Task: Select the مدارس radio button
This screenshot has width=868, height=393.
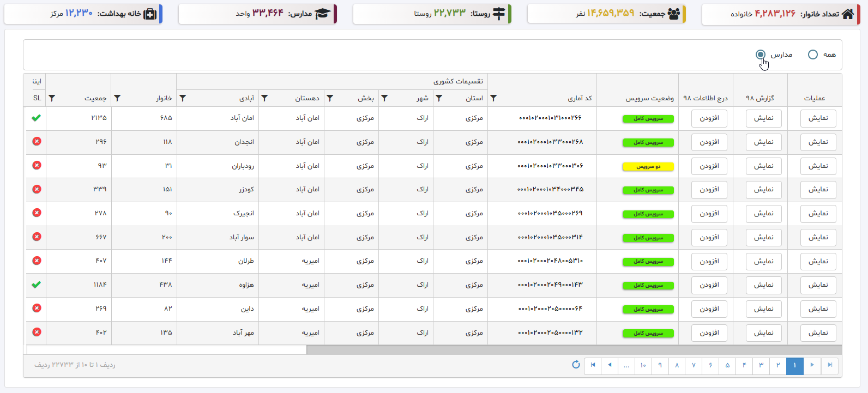Action: pos(761,55)
